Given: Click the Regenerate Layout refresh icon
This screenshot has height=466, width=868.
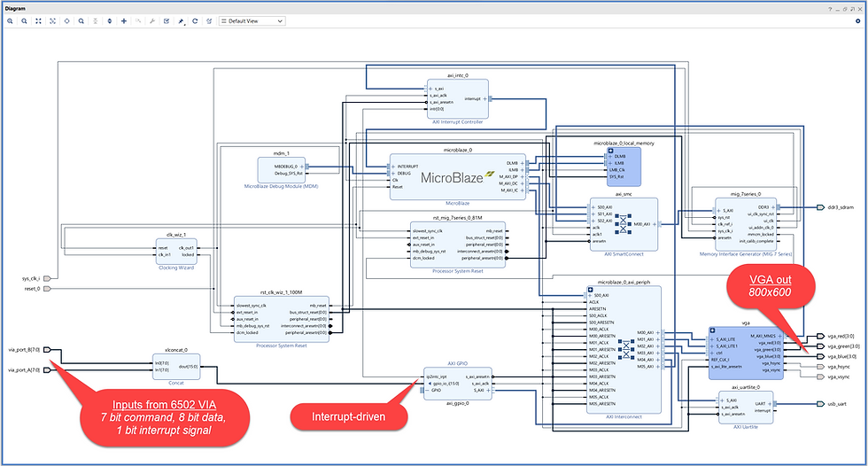Looking at the screenshot, I should tap(195, 21).
